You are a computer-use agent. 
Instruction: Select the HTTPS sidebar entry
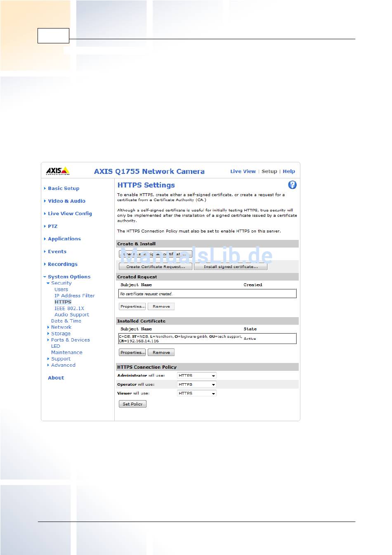click(63, 302)
